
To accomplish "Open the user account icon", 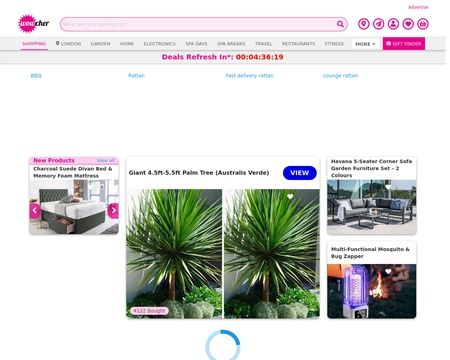I will tap(393, 24).
